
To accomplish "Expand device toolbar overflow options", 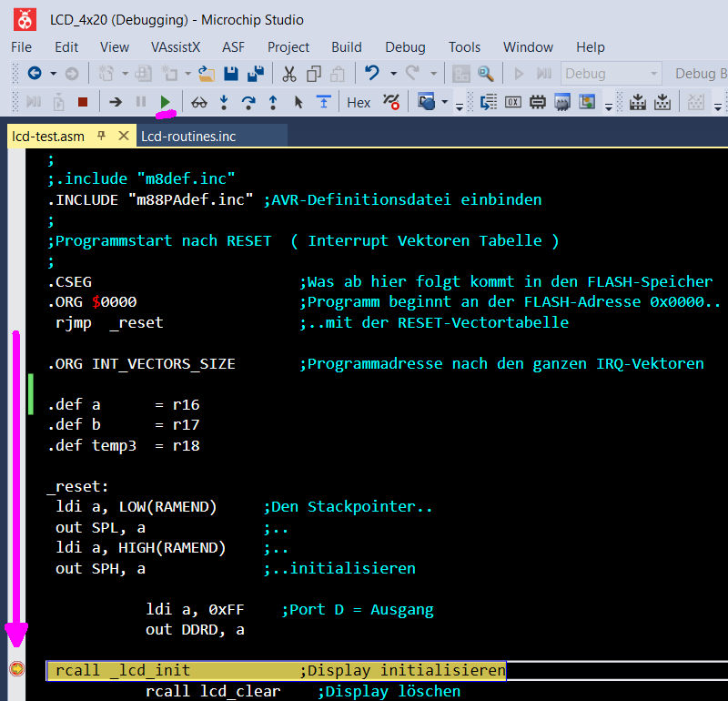I will [x=718, y=107].
